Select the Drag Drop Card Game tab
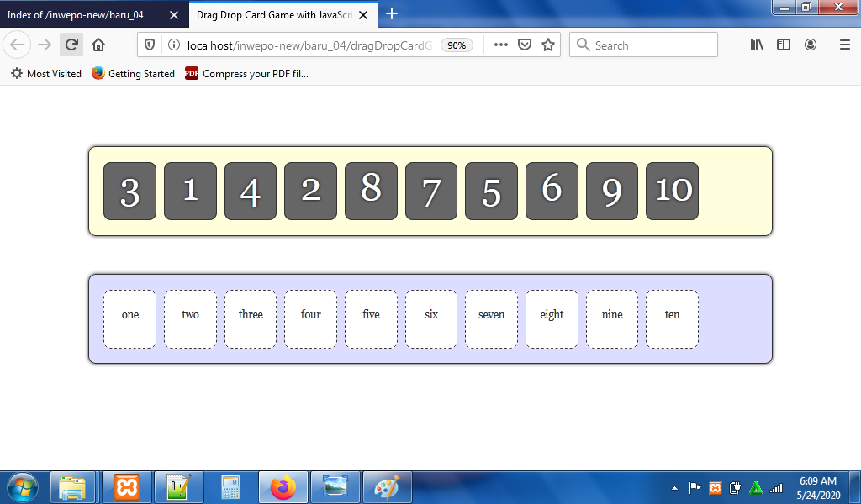 point(283,15)
